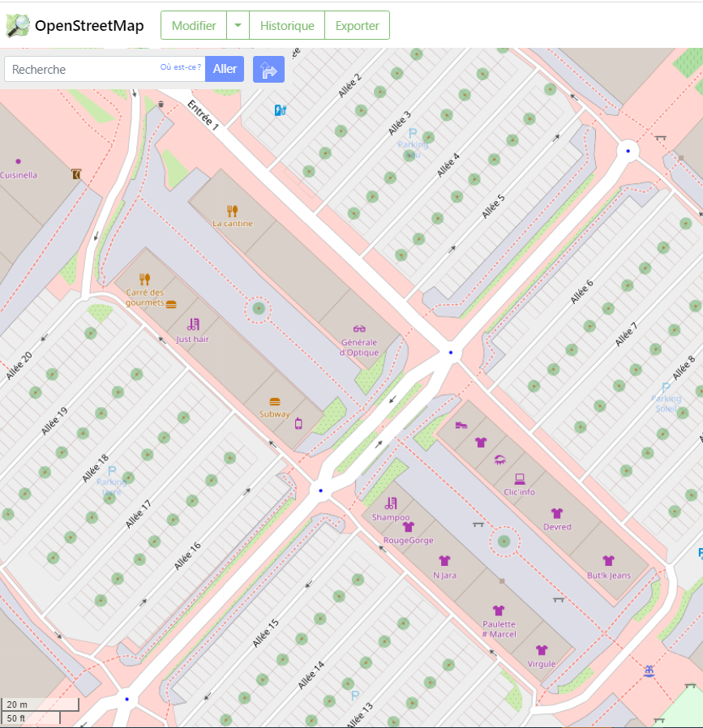Select the Carré des gourmets restaurant icon
The image size is (703, 728).
point(144,280)
